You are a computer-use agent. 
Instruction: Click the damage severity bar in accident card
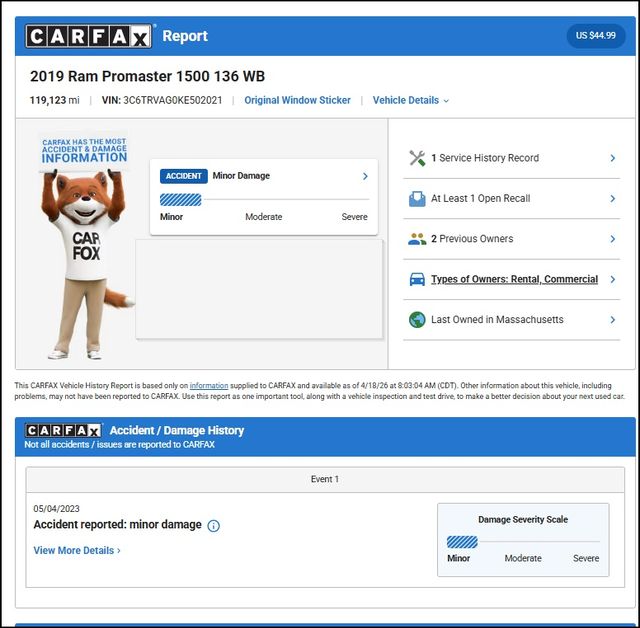tap(181, 200)
